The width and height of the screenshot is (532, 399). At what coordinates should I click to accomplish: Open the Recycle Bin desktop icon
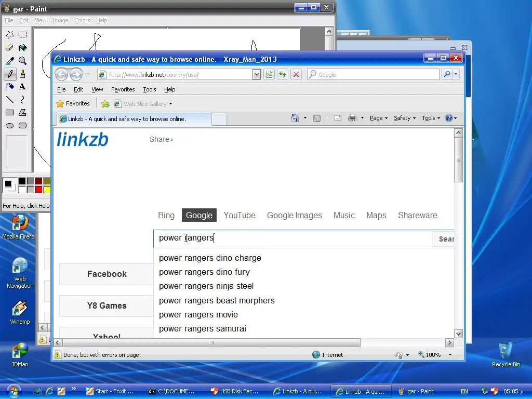click(506, 354)
